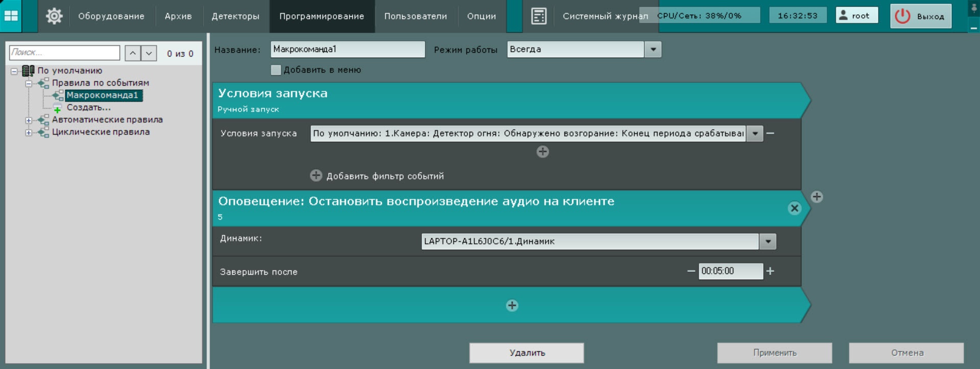Add new action with bottom teal plus icon
Image resolution: width=980 pixels, height=369 pixels.
512,305
